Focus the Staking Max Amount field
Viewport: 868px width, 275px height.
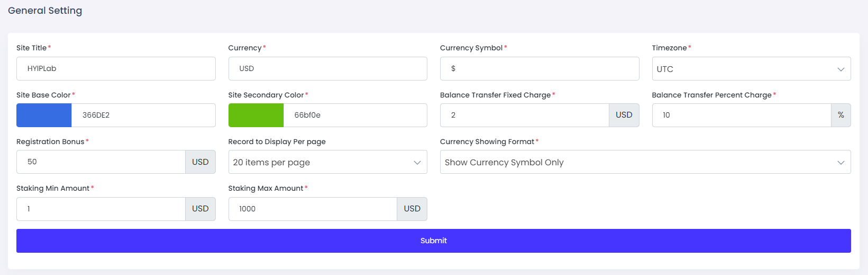[312, 209]
